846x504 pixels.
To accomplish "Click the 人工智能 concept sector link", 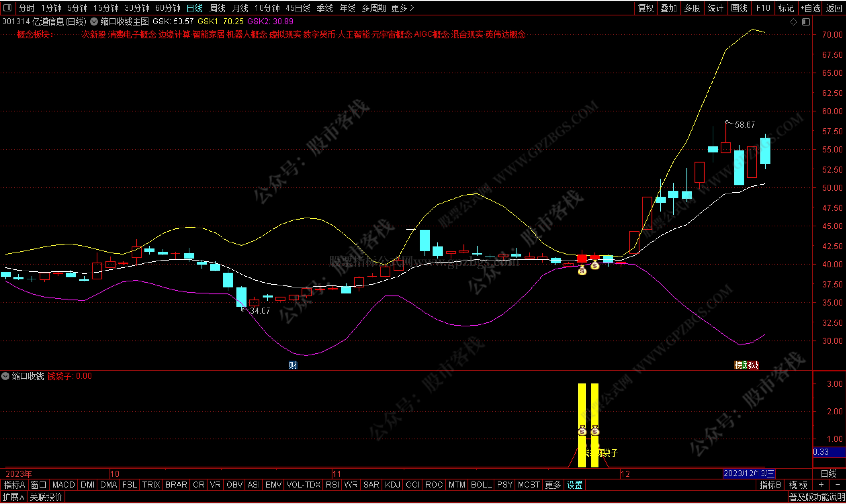I will pos(354,35).
